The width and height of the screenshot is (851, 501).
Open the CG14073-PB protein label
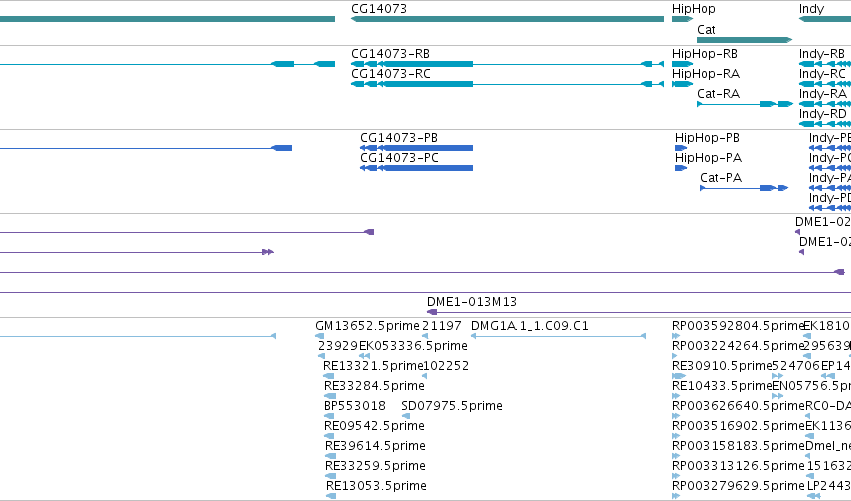click(x=399, y=138)
